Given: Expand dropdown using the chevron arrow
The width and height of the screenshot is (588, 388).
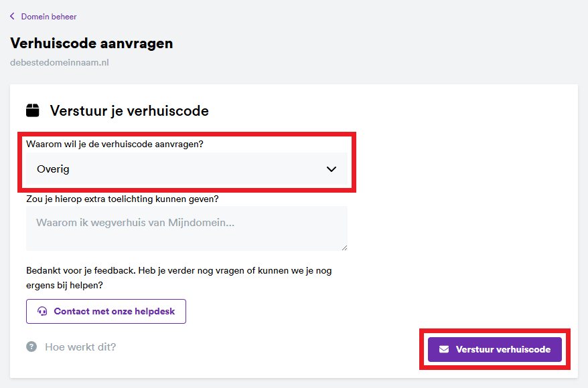Looking at the screenshot, I should coord(331,169).
